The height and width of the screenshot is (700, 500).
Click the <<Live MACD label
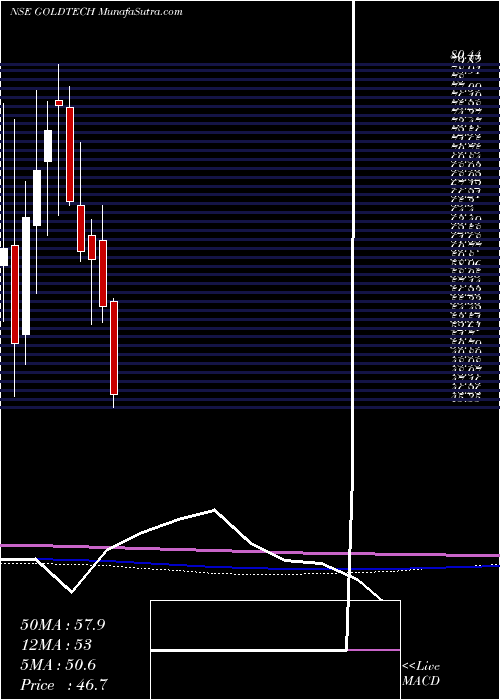click(421, 674)
